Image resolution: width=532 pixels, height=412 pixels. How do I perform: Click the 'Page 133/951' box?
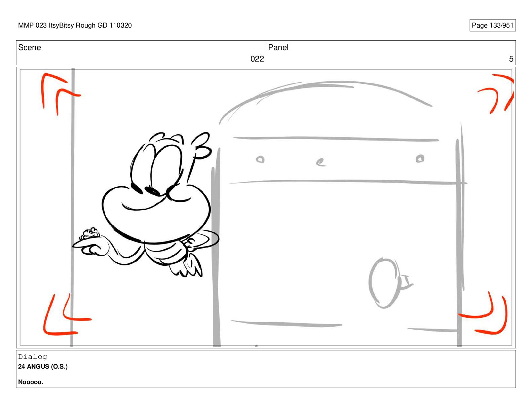(x=492, y=25)
